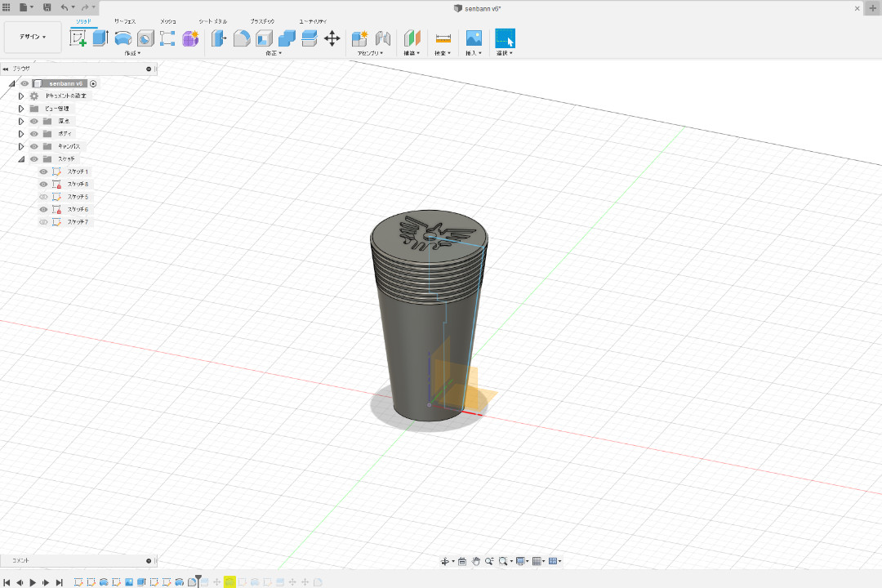Open the 修正 menu label
Screen dimensions: 882x588
pyautogui.click(x=273, y=53)
